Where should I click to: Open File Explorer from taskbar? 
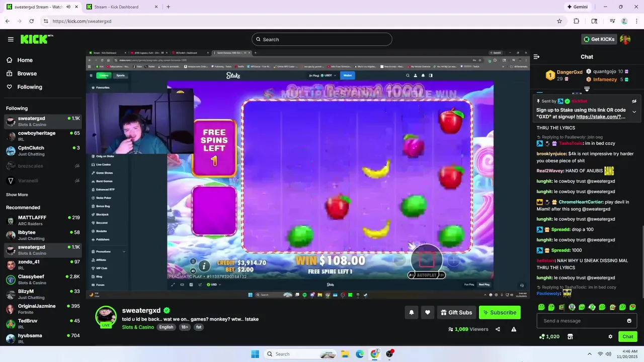click(345, 354)
